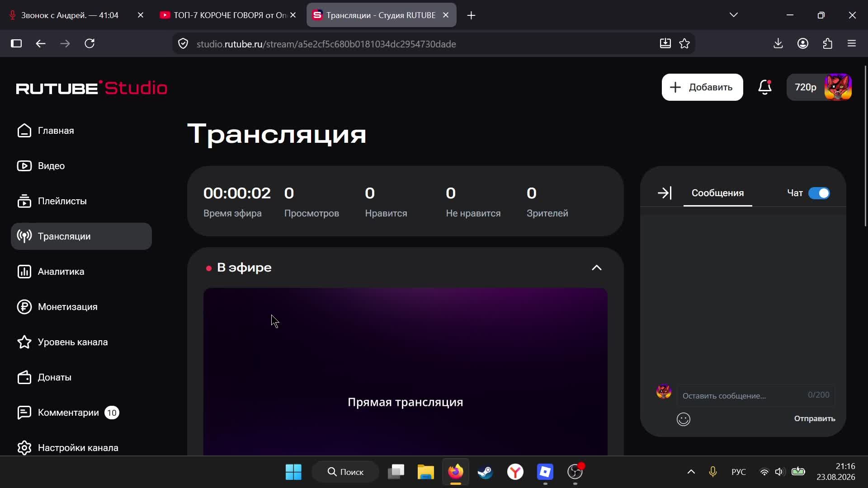
Task: Open the 21:16 clock and date
Action: (x=835, y=472)
